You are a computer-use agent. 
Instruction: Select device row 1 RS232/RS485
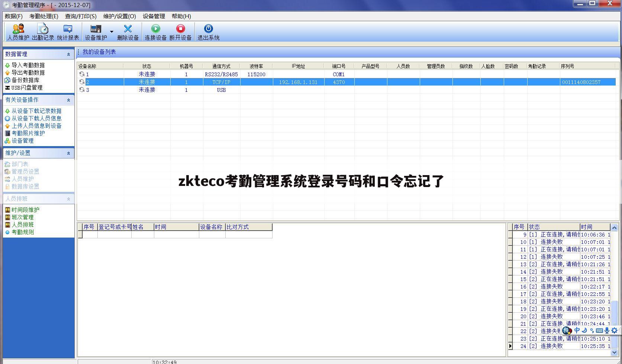pos(346,74)
